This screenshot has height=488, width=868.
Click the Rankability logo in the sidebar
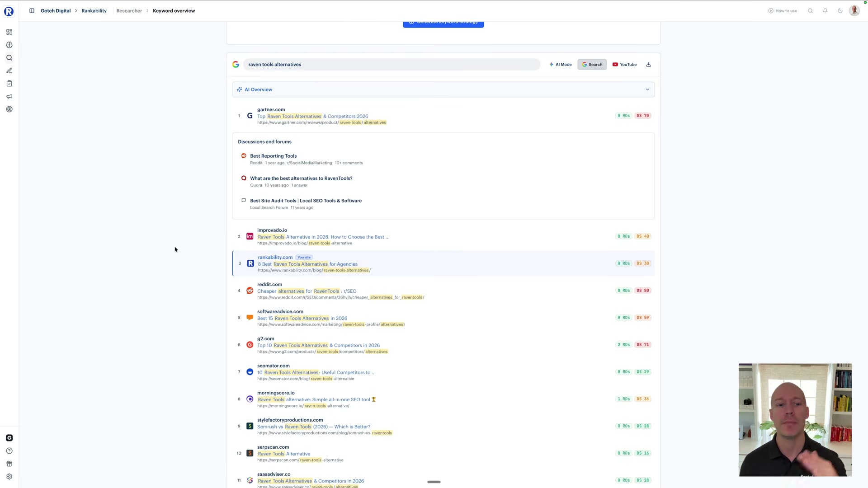point(9,11)
